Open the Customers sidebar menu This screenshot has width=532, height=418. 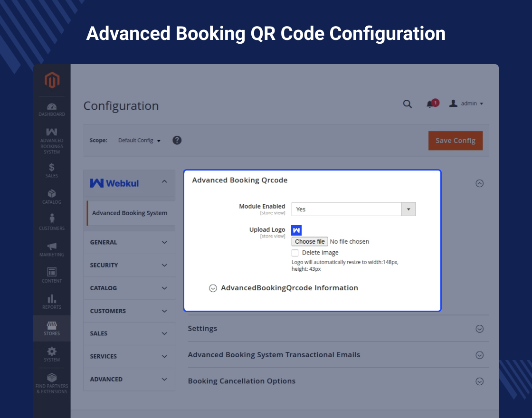coord(52,223)
